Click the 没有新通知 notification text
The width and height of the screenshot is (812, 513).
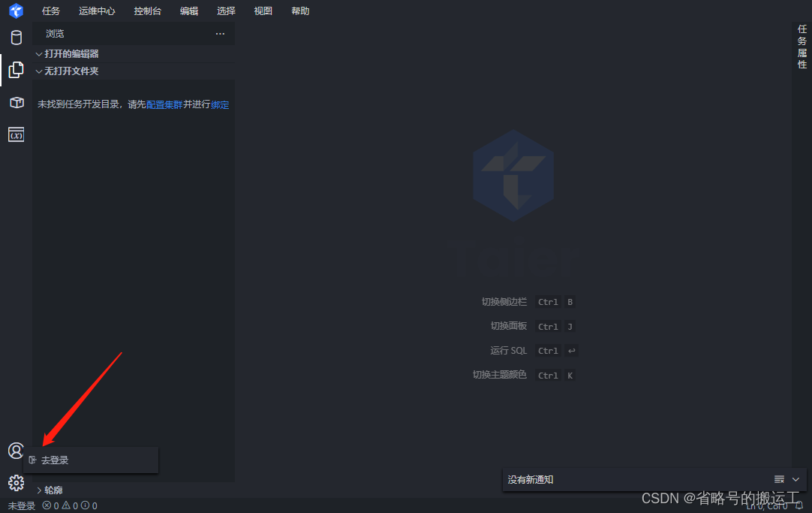(x=531, y=480)
